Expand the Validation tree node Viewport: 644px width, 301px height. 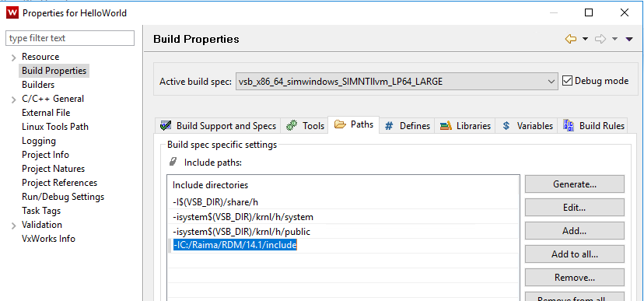coord(13,226)
